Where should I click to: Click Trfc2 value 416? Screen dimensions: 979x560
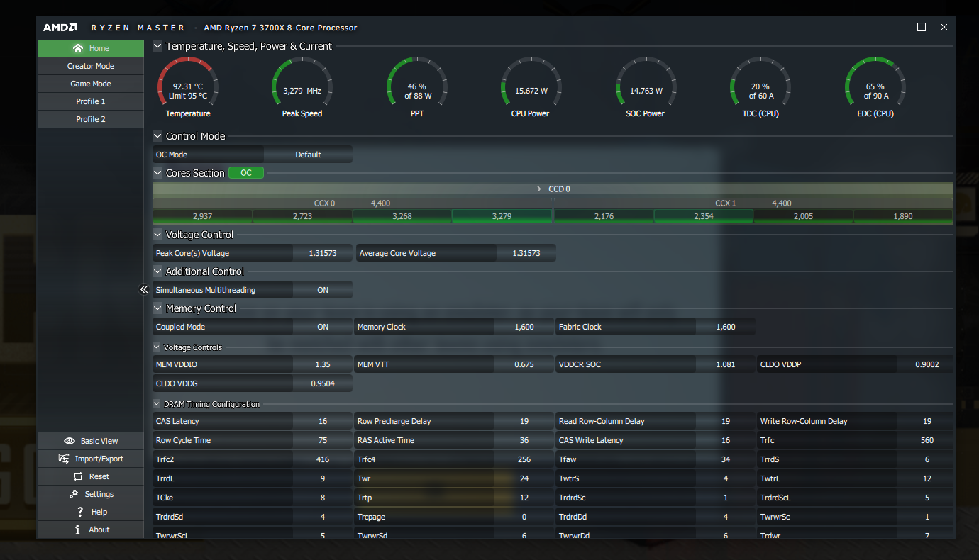pos(323,459)
